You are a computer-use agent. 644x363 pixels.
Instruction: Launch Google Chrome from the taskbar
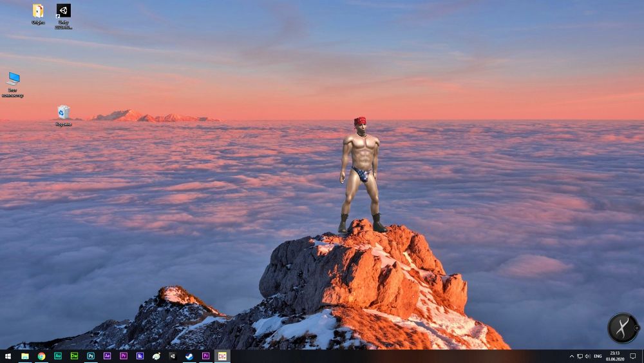pos(41,356)
